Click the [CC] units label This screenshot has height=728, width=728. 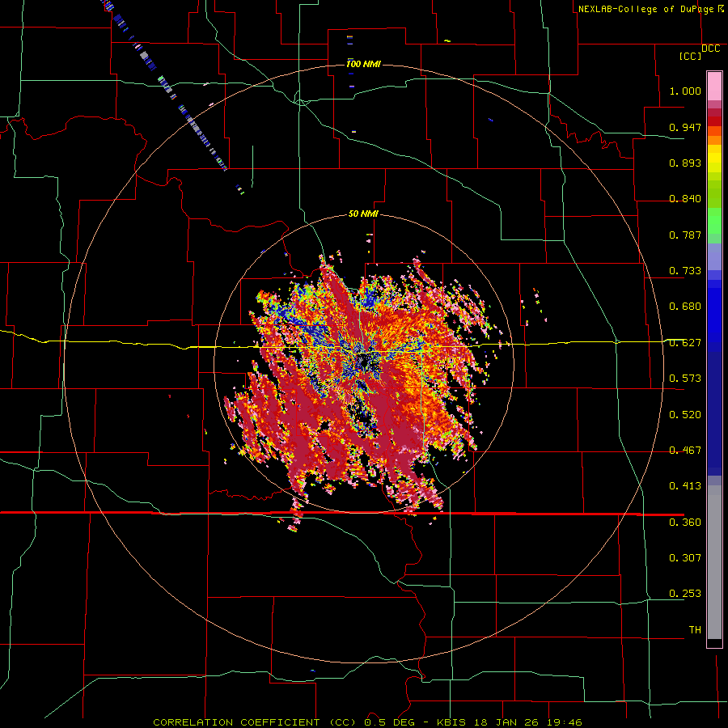point(690,56)
